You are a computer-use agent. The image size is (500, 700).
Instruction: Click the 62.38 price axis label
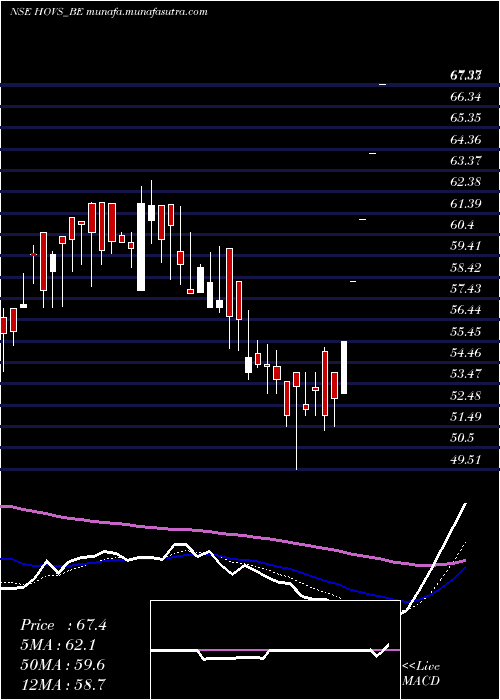[466, 182]
